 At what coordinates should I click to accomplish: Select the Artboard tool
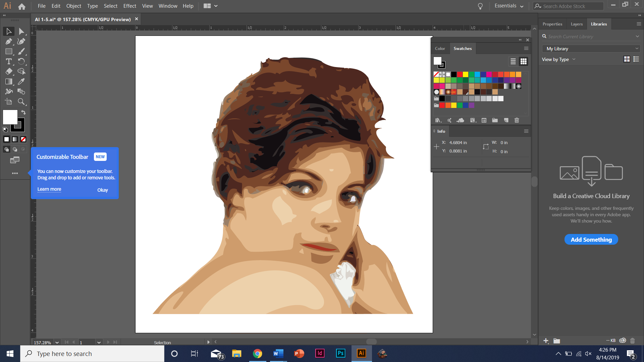click(9, 102)
